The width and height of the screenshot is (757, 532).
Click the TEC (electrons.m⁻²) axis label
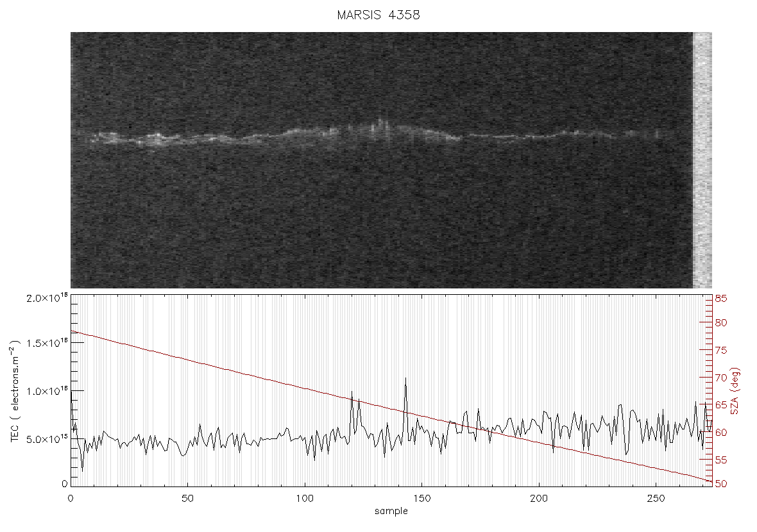pyautogui.click(x=15, y=391)
